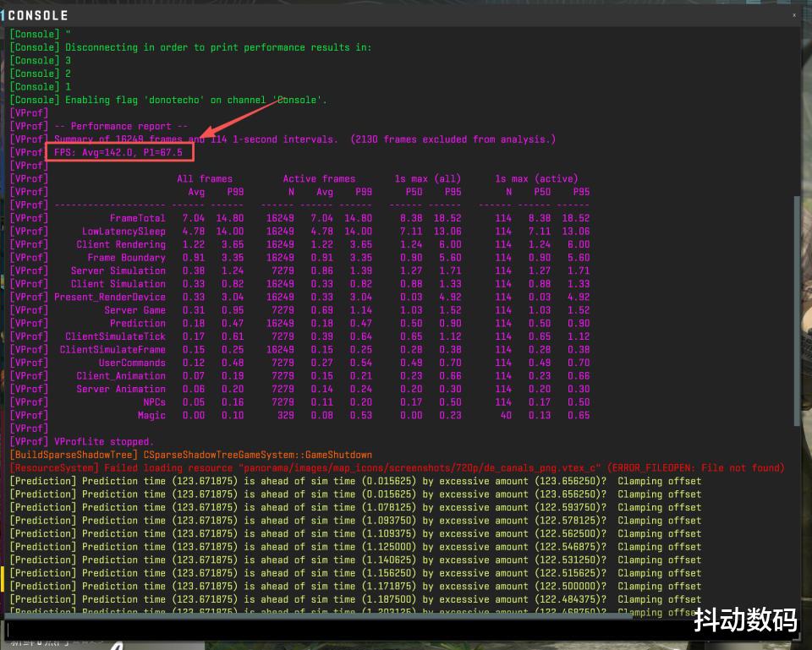The image size is (812, 650).
Task: Click the BuildSparseShadowTree GameShutdown line
Action: tap(190, 455)
